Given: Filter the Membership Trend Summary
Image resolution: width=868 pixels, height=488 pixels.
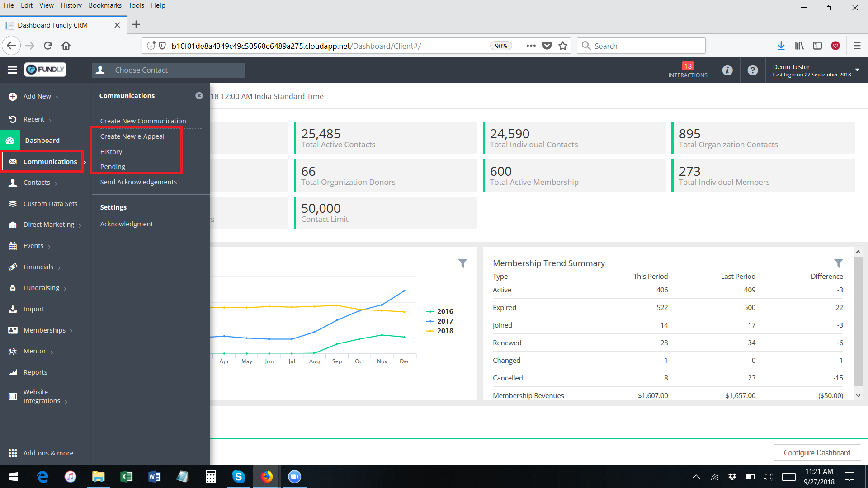Looking at the screenshot, I should (x=838, y=263).
